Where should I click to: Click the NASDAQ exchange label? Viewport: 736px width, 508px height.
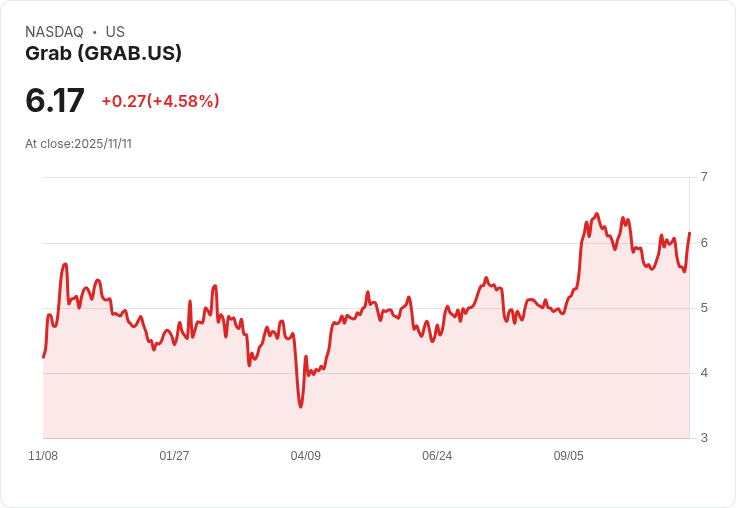(54, 32)
